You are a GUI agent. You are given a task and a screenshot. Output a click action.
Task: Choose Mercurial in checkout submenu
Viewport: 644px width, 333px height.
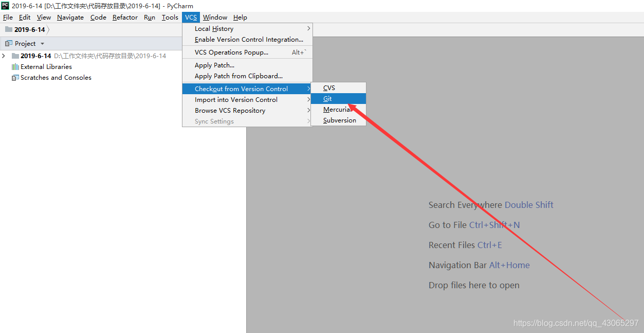(339, 110)
